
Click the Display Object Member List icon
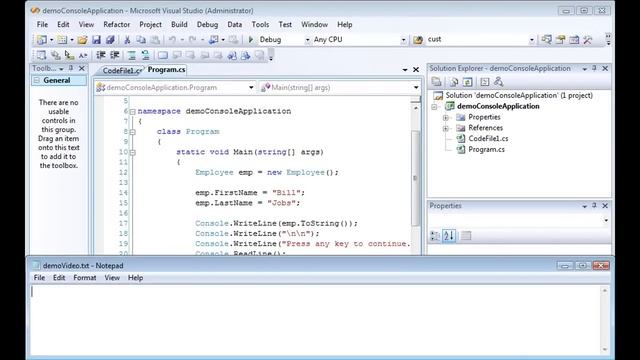tap(41, 55)
